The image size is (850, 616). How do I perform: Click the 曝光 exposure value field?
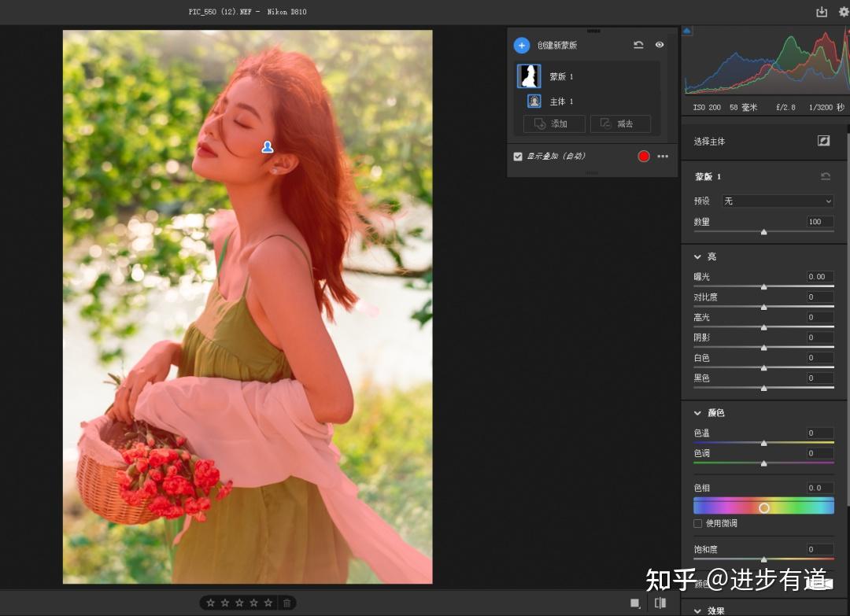click(819, 276)
